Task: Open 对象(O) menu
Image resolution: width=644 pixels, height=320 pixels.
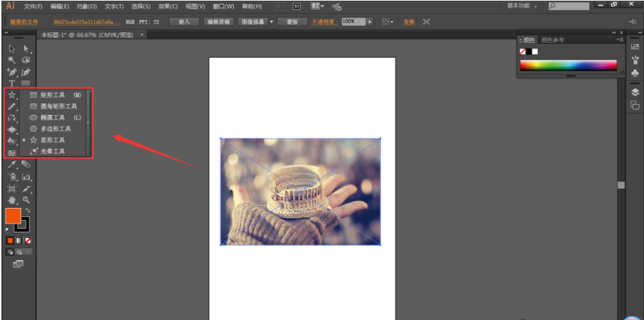Action: click(87, 7)
